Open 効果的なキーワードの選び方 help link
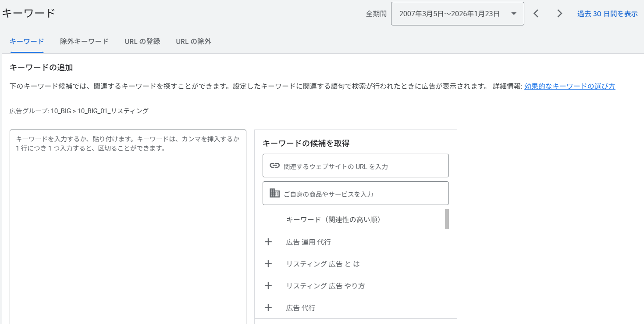This screenshot has height=324, width=644. (569, 86)
